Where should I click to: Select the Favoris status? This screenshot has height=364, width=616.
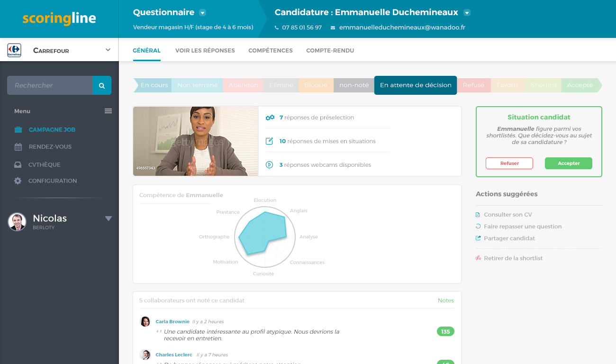[507, 85]
